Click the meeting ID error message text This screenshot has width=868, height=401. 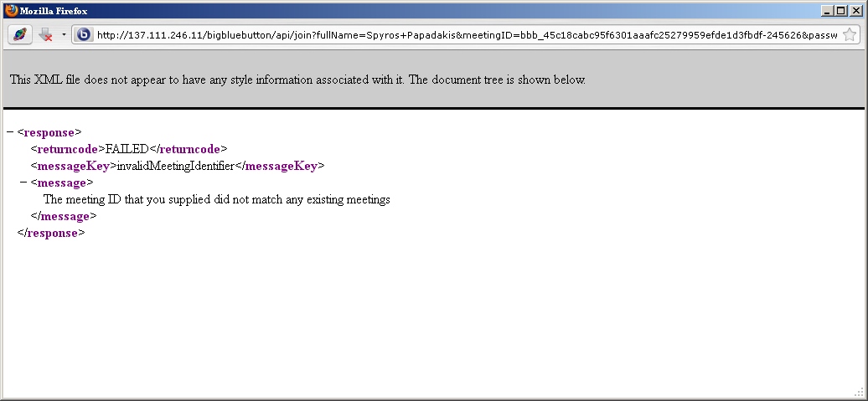(216, 199)
